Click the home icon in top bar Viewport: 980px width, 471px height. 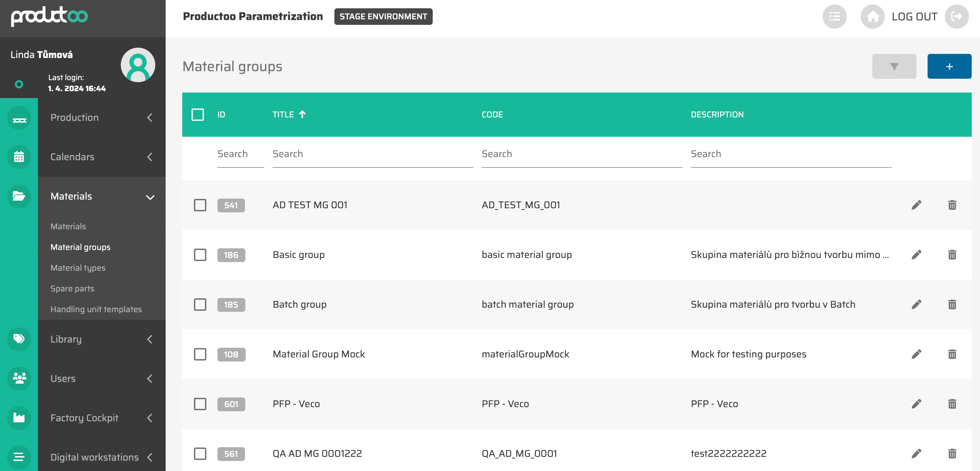tap(872, 16)
